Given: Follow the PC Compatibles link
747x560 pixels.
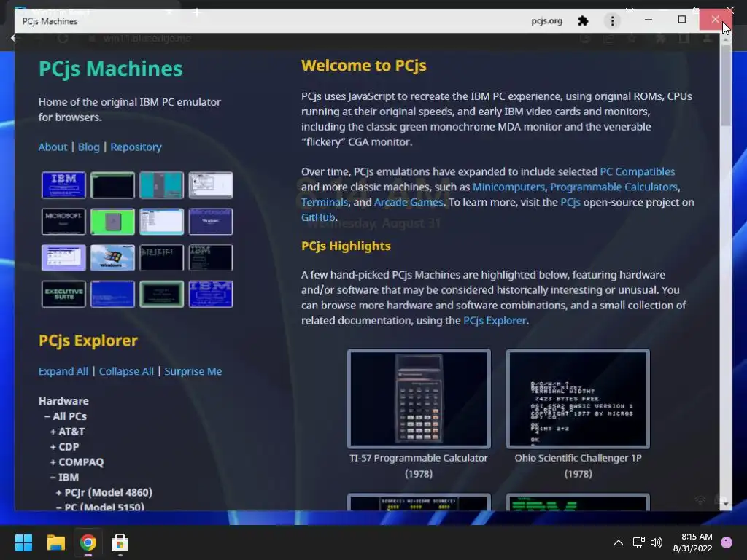Looking at the screenshot, I should pyautogui.click(x=637, y=171).
